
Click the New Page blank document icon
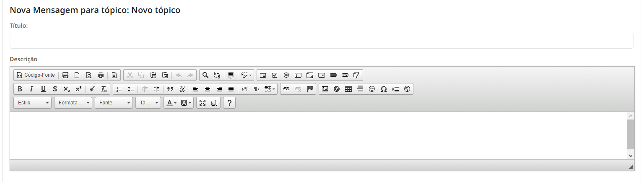tap(77, 75)
